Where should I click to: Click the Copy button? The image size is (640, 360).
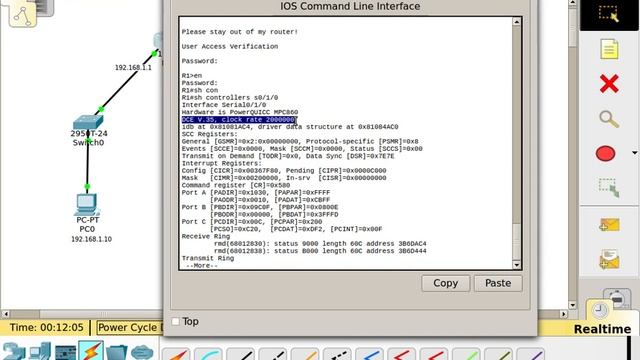(445, 283)
